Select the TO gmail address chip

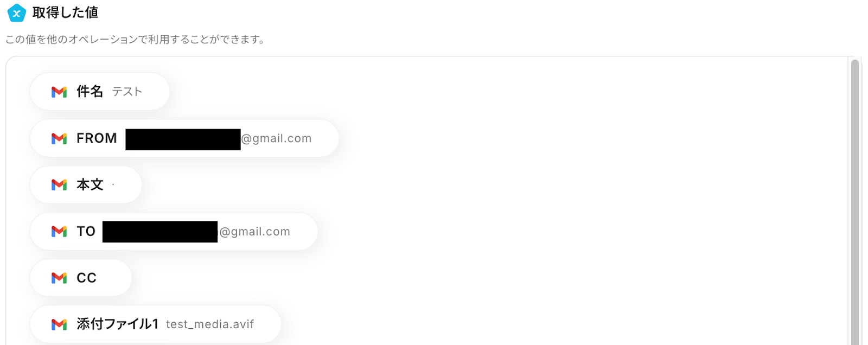pyautogui.click(x=174, y=232)
